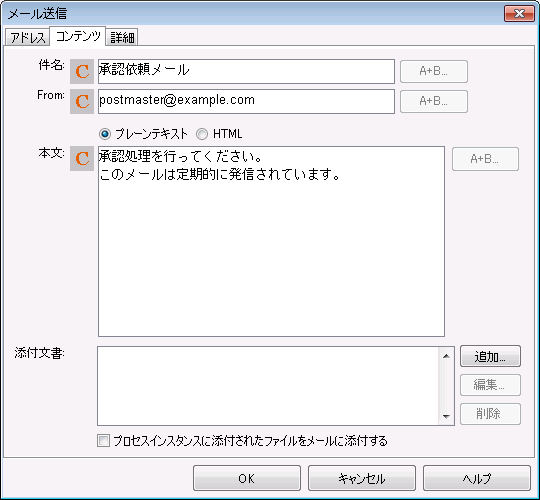Click the 追加... button to add attachment
This screenshot has width=540, height=500.
coord(490,356)
